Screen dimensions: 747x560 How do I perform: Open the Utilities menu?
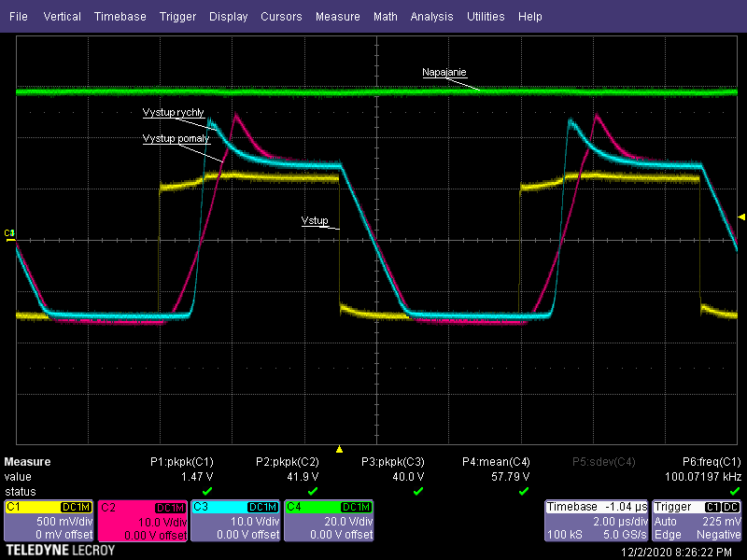pos(486,17)
